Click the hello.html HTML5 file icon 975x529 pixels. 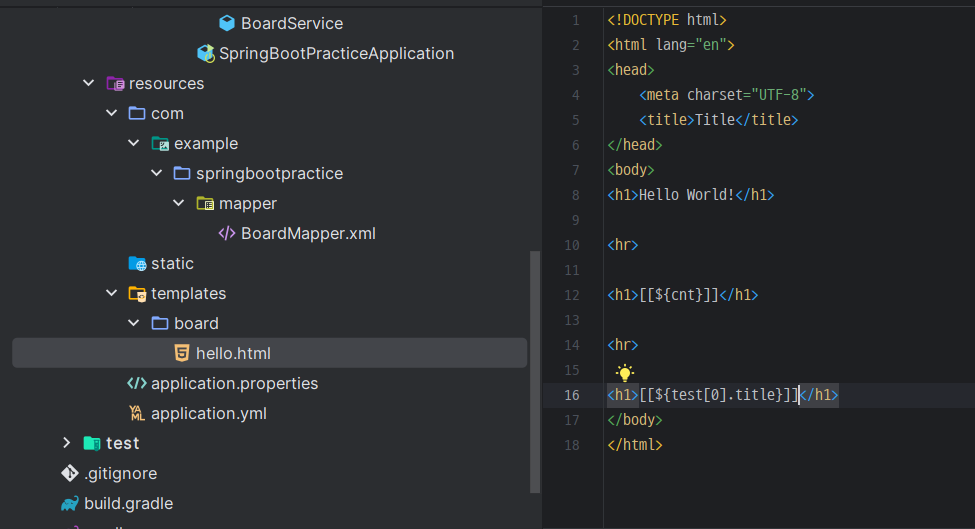coord(182,353)
